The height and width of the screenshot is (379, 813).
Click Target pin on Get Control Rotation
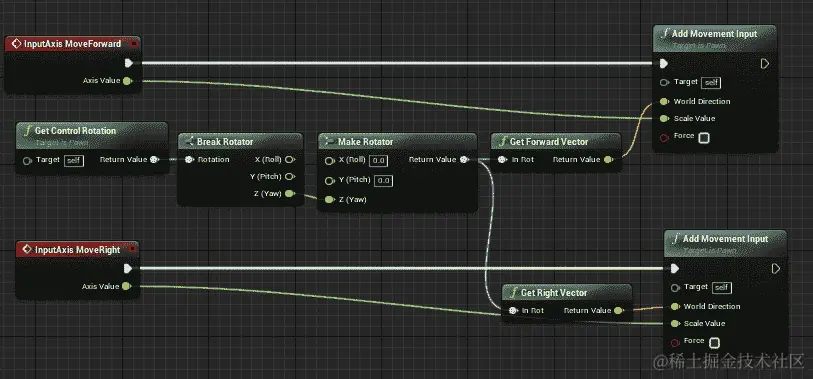click(27, 161)
